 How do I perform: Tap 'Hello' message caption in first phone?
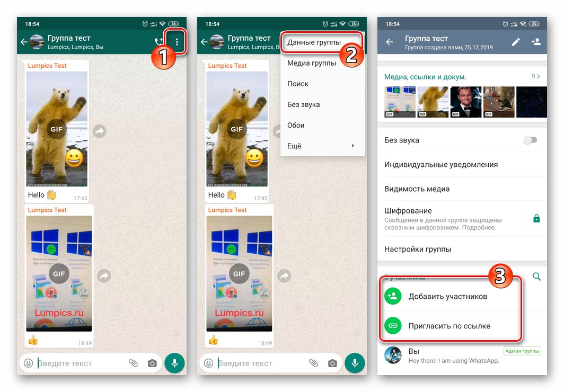(x=36, y=195)
